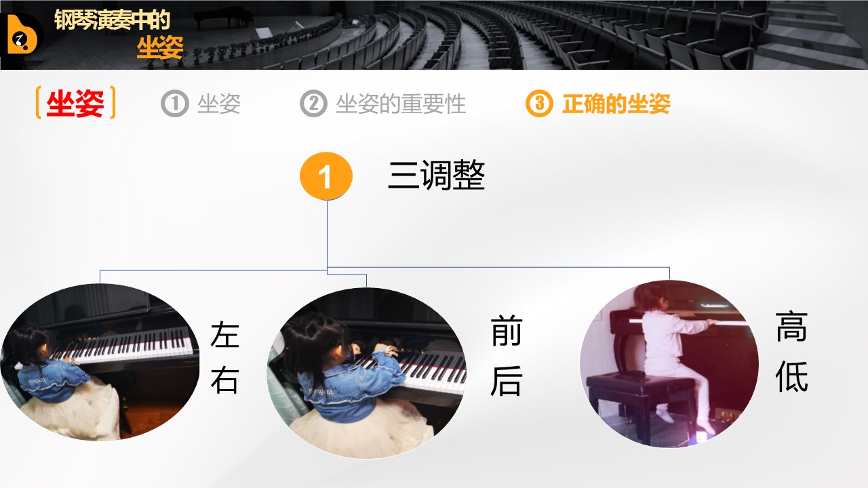This screenshot has height=488, width=868.
Task: Click the grey circled number 2 icon
Action: (x=313, y=104)
